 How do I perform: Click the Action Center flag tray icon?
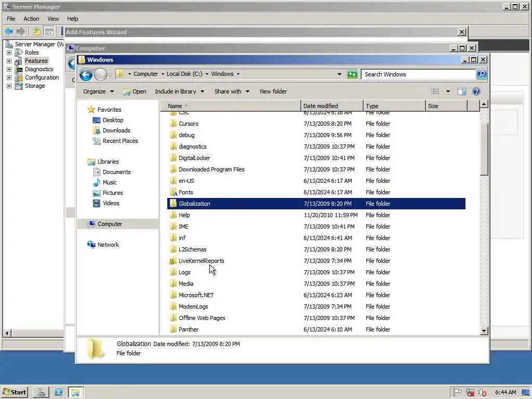click(457, 392)
